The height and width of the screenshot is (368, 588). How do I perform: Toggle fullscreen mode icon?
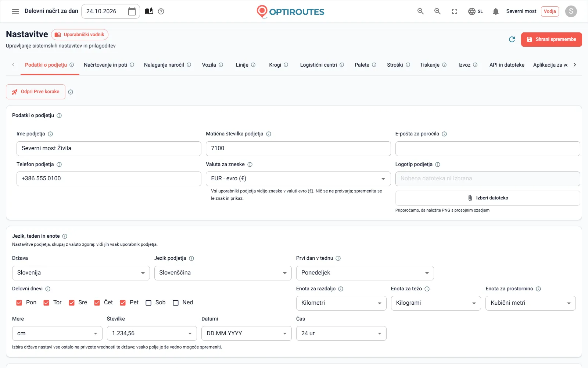(455, 11)
